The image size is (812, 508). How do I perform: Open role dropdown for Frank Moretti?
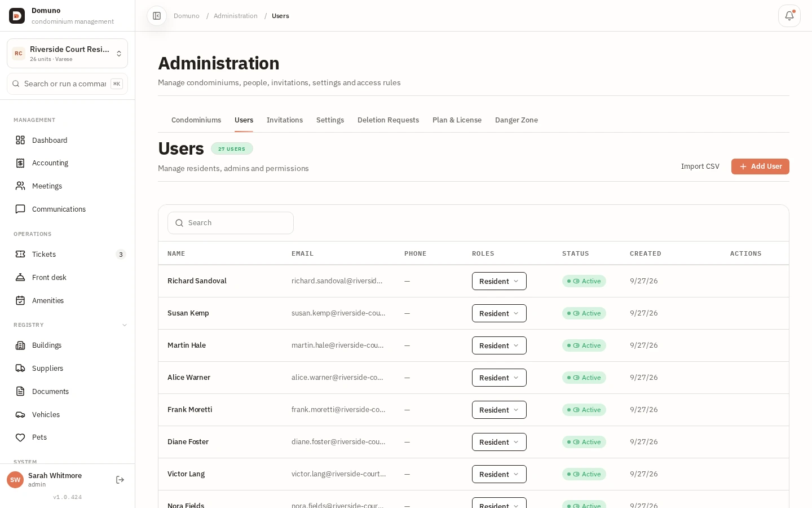[x=499, y=410]
